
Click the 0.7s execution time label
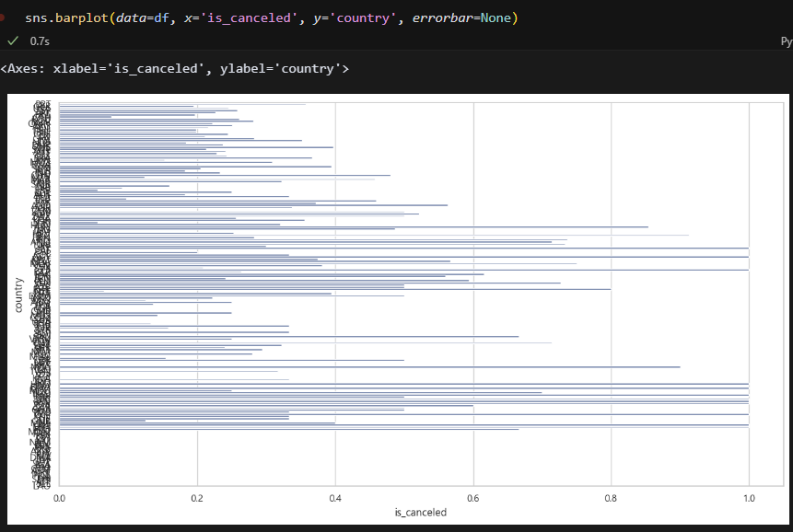coord(40,41)
